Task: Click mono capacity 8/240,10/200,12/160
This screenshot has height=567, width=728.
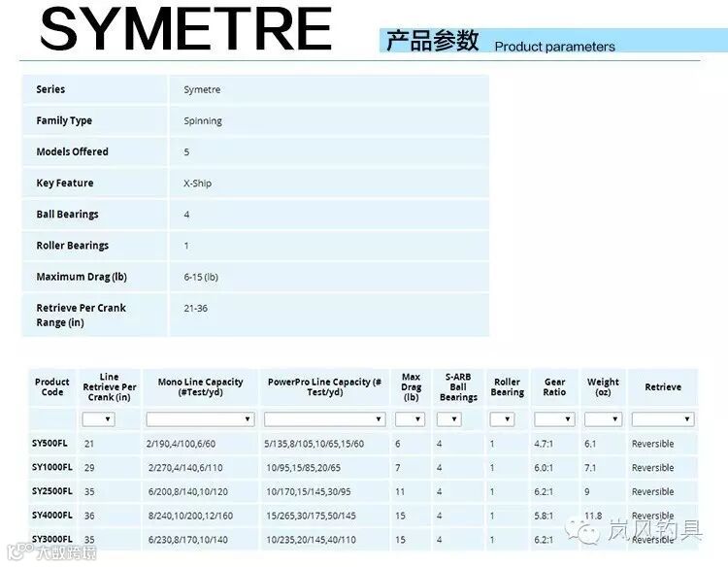Action: [x=190, y=516]
